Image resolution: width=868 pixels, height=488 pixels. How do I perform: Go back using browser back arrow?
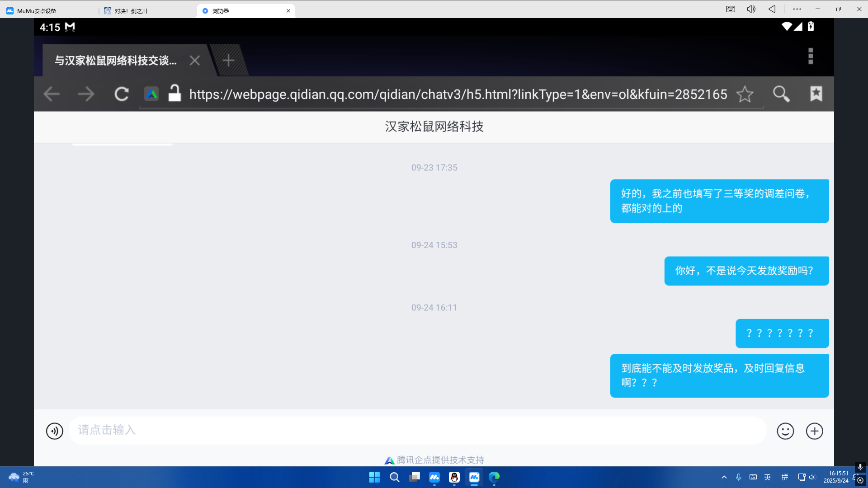click(x=52, y=94)
